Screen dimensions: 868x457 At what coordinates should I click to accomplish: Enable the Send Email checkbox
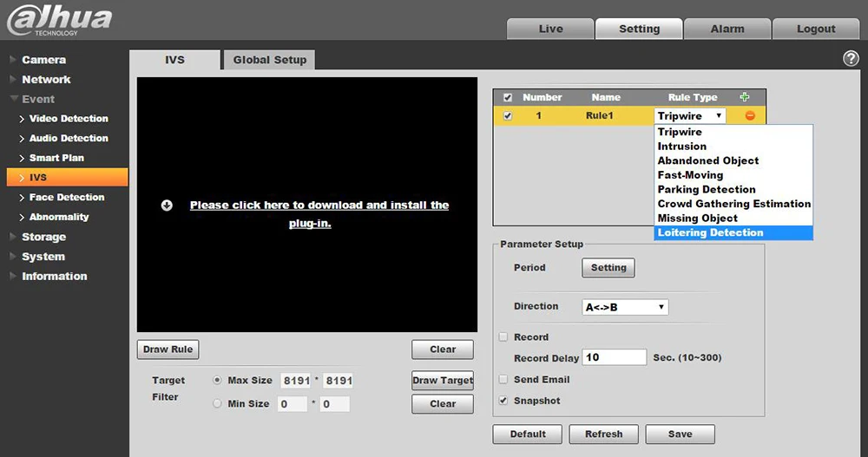tap(503, 380)
